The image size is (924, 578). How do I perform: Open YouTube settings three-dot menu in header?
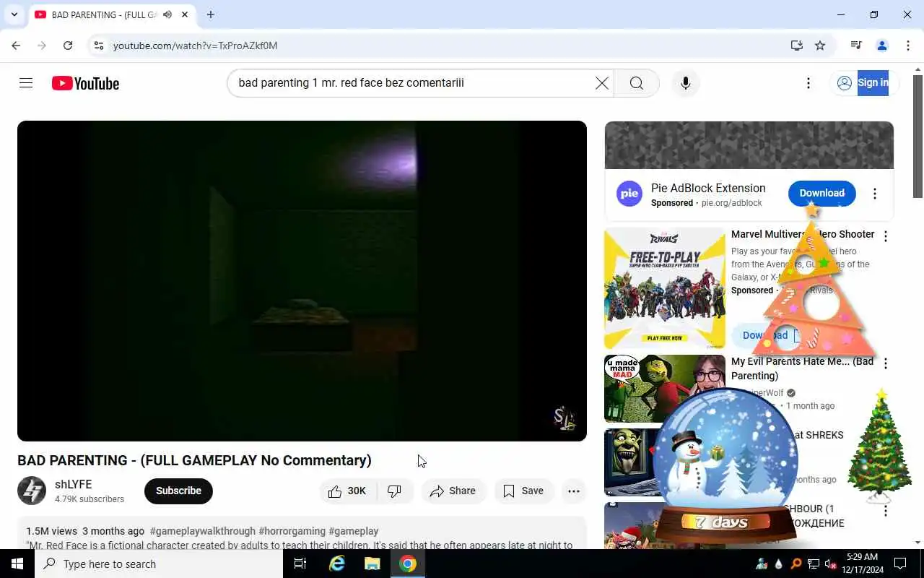(808, 83)
